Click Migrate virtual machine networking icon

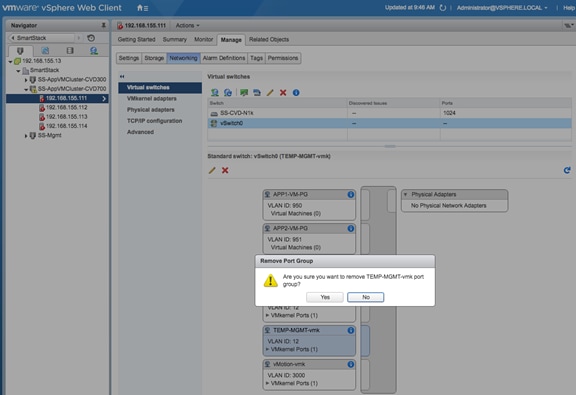coord(244,92)
